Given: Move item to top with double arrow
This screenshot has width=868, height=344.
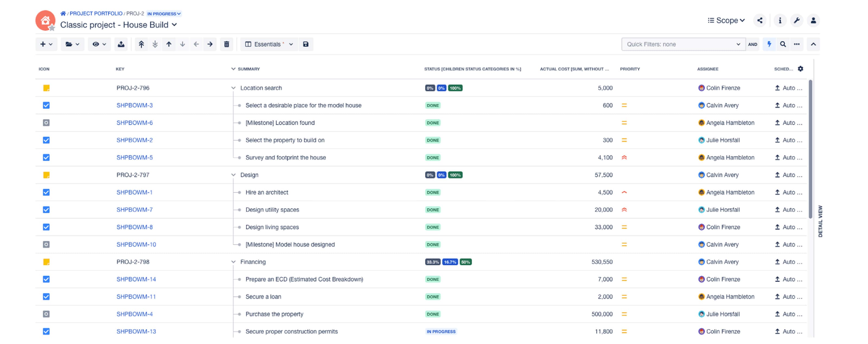Looking at the screenshot, I should (x=141, y=44).
